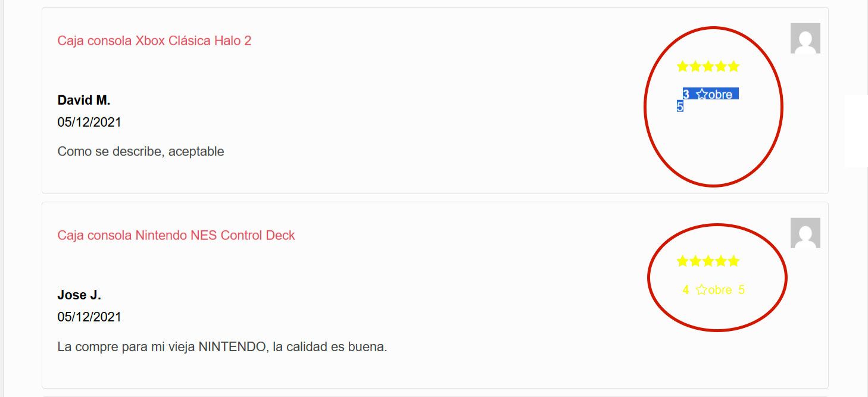
Task: Select the first yellow star in Jose J.'s review
Action: point(683,261)
